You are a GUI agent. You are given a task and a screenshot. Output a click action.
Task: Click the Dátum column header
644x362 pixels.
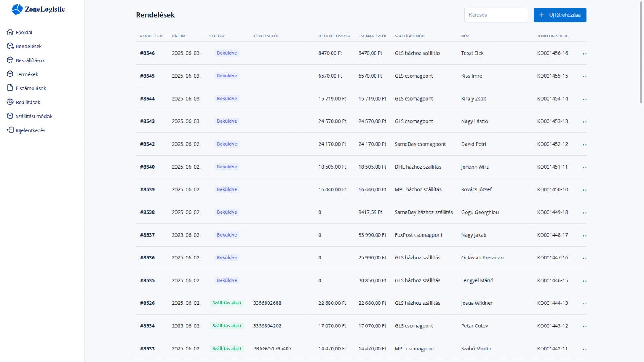click(178, 36)
